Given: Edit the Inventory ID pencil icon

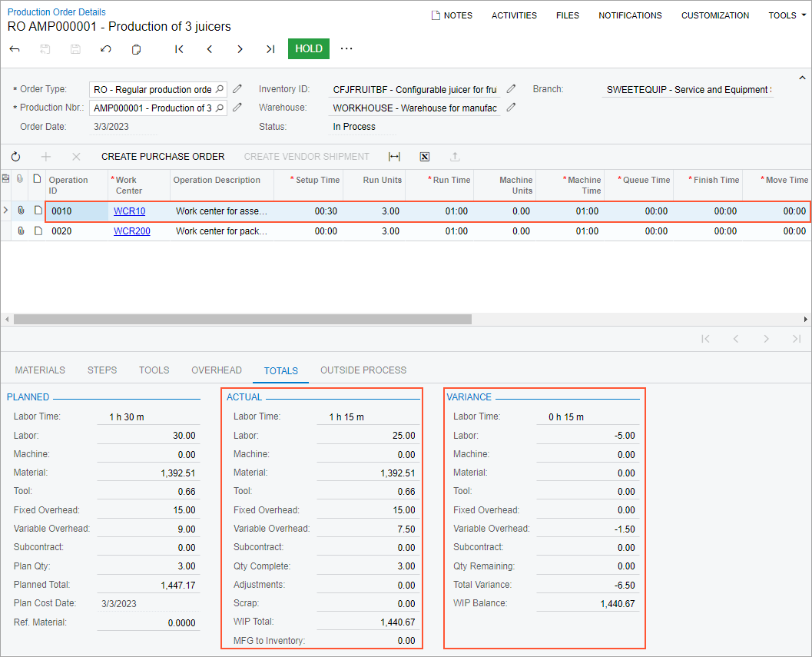Looking at the screenshot, I should [x=511, y=88].
